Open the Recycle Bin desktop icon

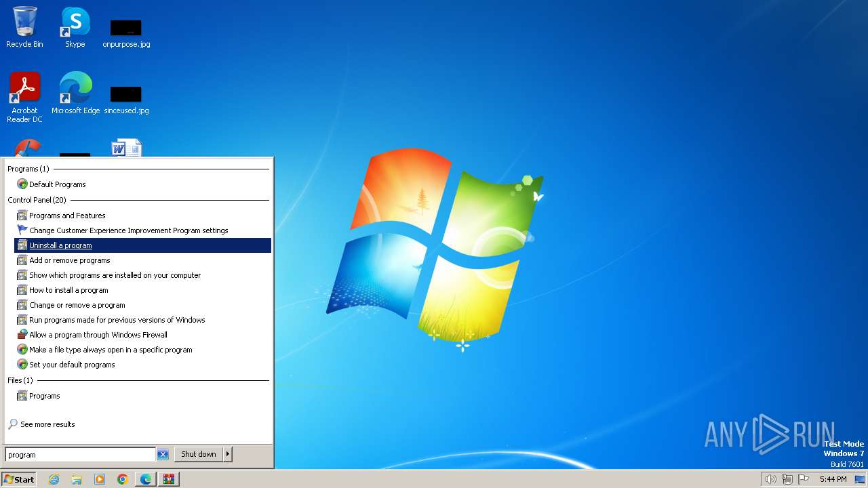coord(24,27)
